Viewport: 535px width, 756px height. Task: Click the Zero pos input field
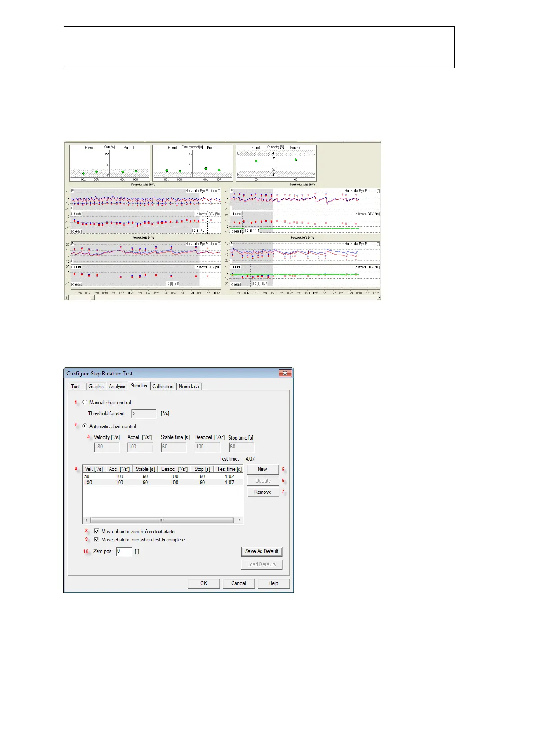(x=124, y=551)
